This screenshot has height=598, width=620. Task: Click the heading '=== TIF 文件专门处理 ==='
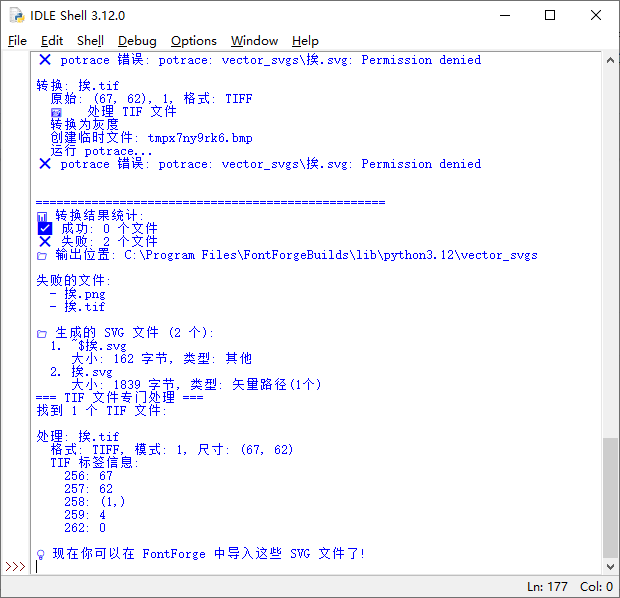(x=119, y=397)
